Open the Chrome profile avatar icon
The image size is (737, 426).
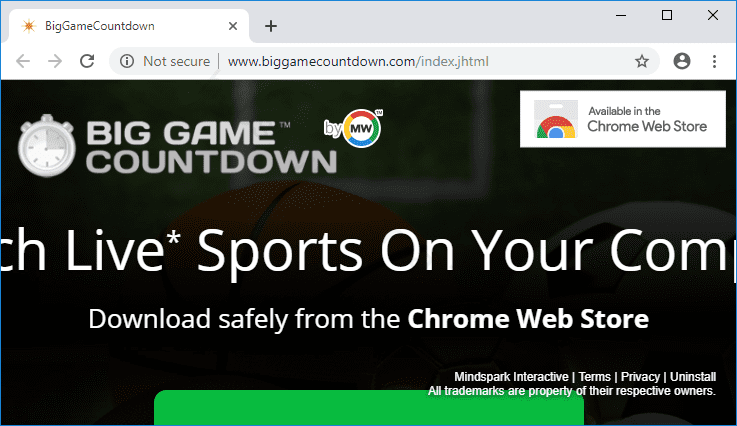pos(682,61)
